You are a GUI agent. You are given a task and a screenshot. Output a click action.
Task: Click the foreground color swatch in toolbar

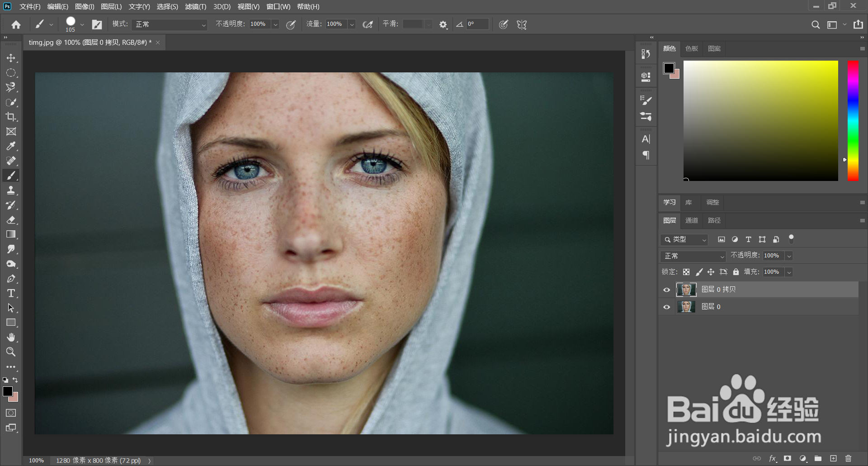coord(8,391)
